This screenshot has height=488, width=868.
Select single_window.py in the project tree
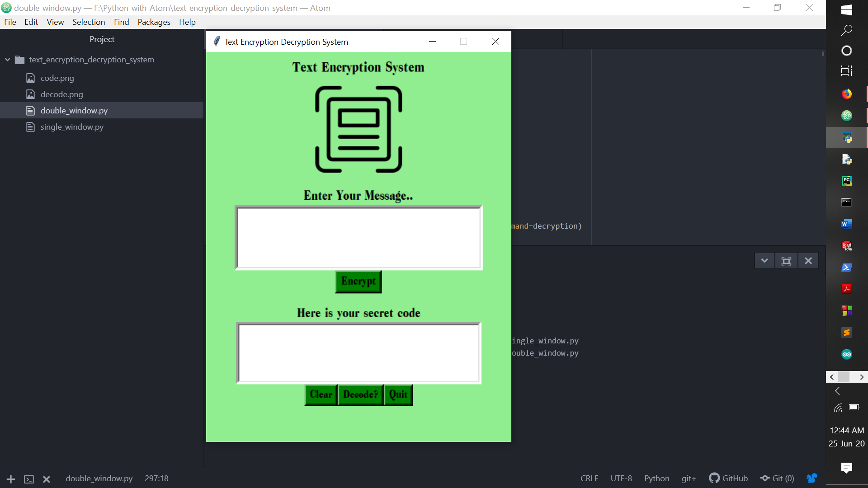coord(72,127)
